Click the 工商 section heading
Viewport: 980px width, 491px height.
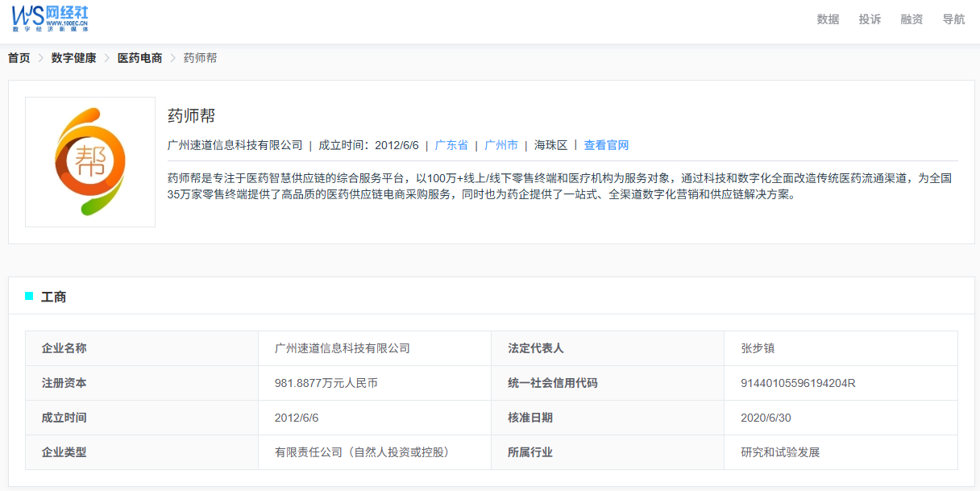[x=53, y=297]
